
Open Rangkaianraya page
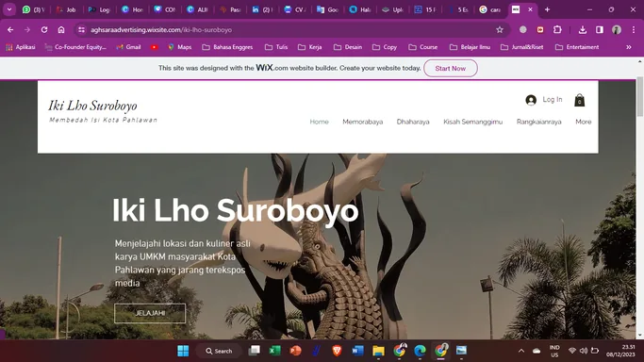point(538,122)
